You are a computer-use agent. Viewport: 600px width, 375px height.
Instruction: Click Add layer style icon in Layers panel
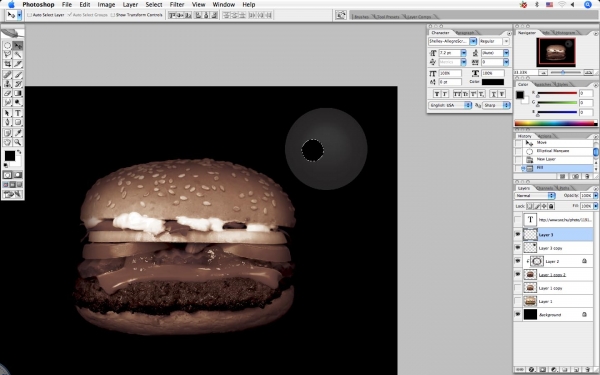(532, 370)
